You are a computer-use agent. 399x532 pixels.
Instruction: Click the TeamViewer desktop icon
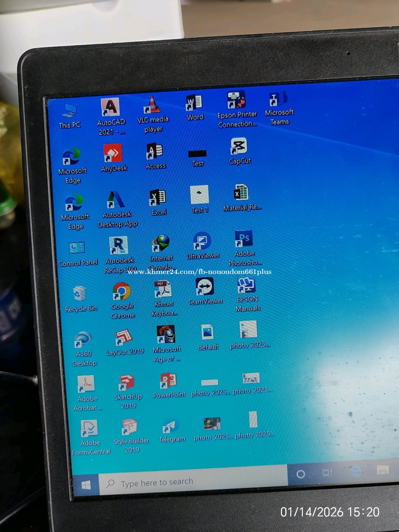click(x=205, y=287)
